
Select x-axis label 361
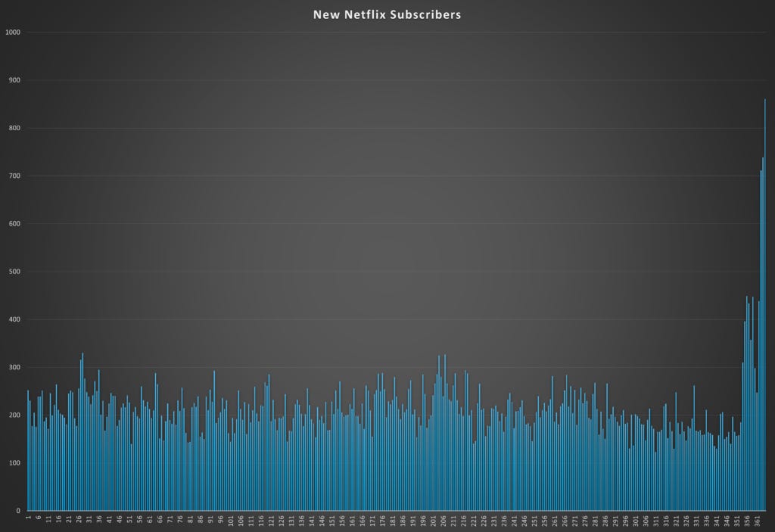pos(758,521)
